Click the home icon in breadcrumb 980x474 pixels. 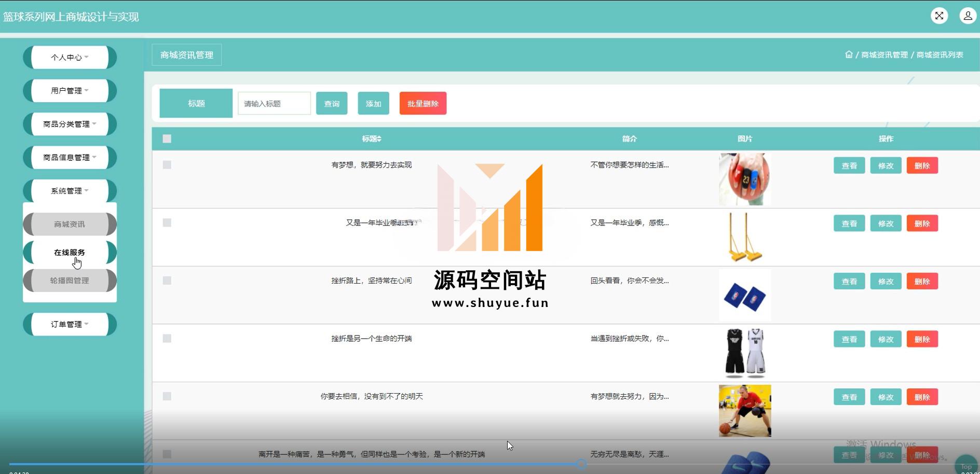849,54
